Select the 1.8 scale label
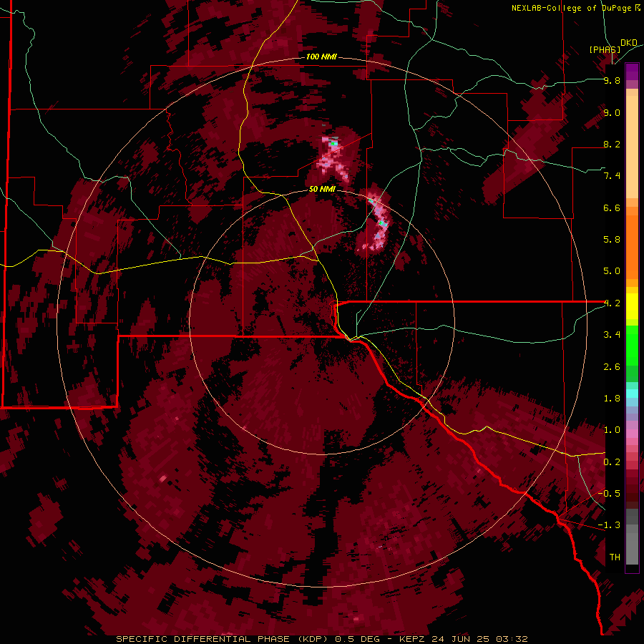 [612, 399]
